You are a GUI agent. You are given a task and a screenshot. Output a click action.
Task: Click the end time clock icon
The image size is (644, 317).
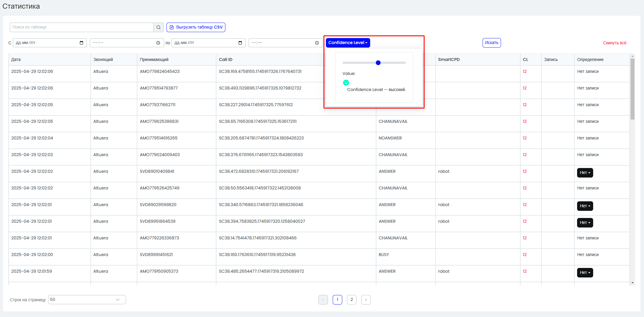pos(317,43)
